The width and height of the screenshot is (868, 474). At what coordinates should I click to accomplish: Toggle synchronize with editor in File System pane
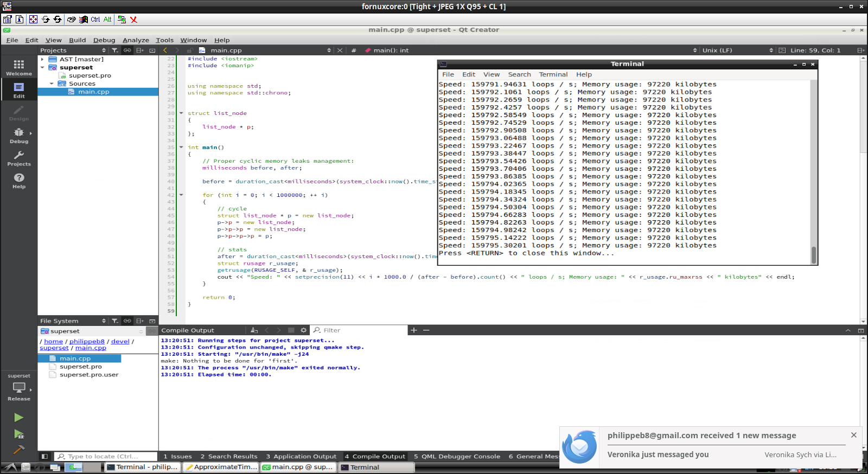pyautogui.click(x=127, y=321)
